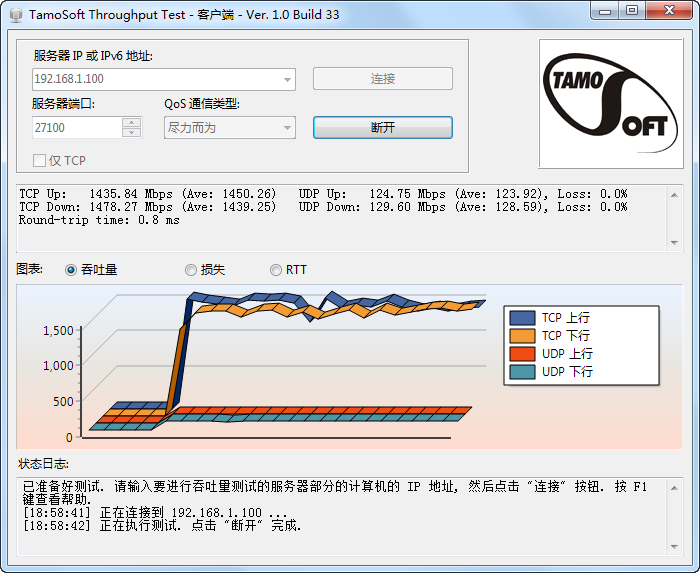Viewport: 700px width, 573px height.
Task: Click the UDP 下行 teal legend swatch
Action: point(523,372)
